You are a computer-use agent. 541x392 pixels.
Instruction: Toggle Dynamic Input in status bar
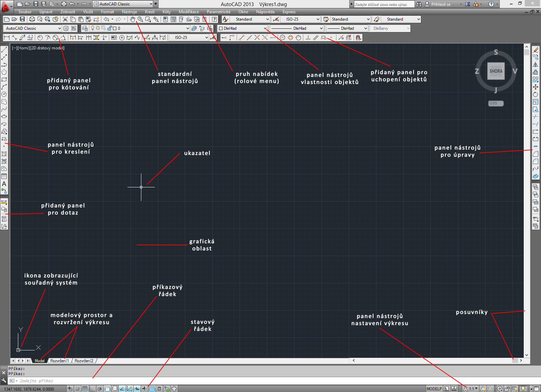click(x=137, y=389)
